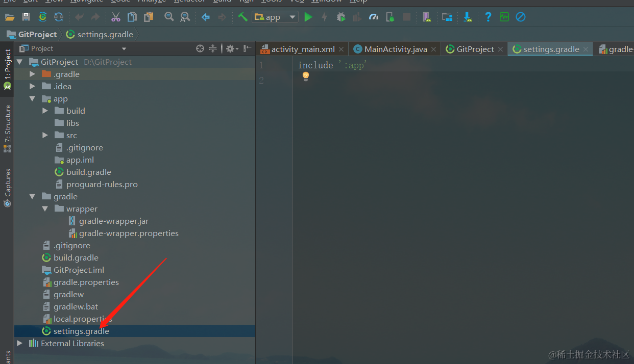The image size is (634, 364).
Task: Open SDK Manager download-arrow icon
Action: 468,17
